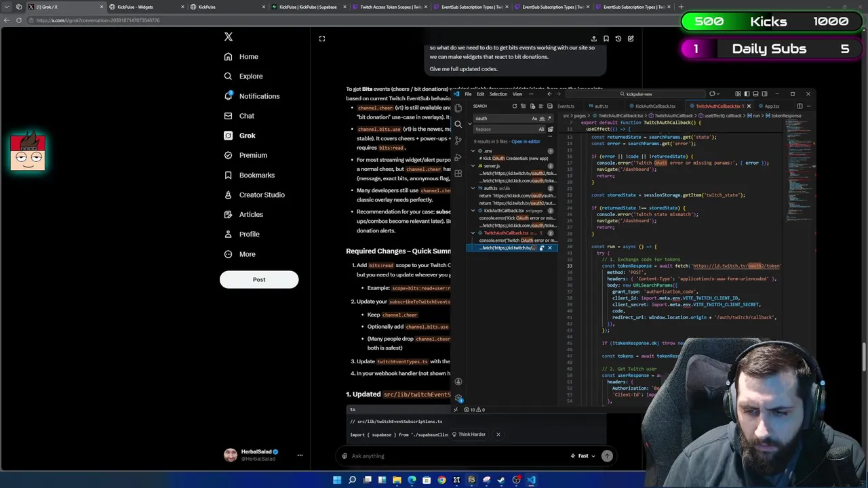Click the browser page vertical scrollbar
This screenshot has width=868, height=488.
point(865,357)
